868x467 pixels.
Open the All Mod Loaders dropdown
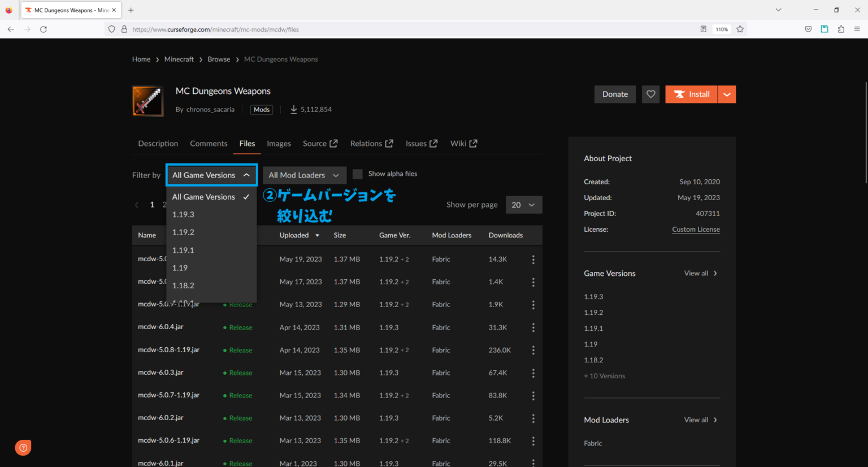305,175
